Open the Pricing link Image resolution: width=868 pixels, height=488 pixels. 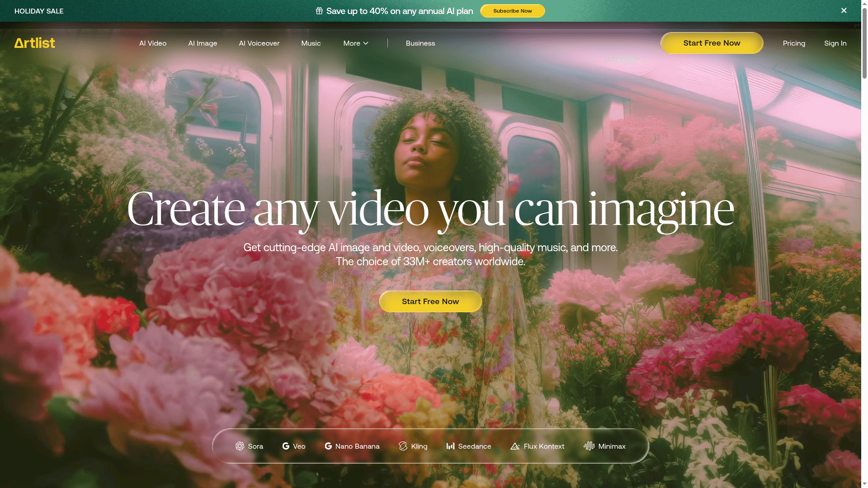click(x=794, y=43)
